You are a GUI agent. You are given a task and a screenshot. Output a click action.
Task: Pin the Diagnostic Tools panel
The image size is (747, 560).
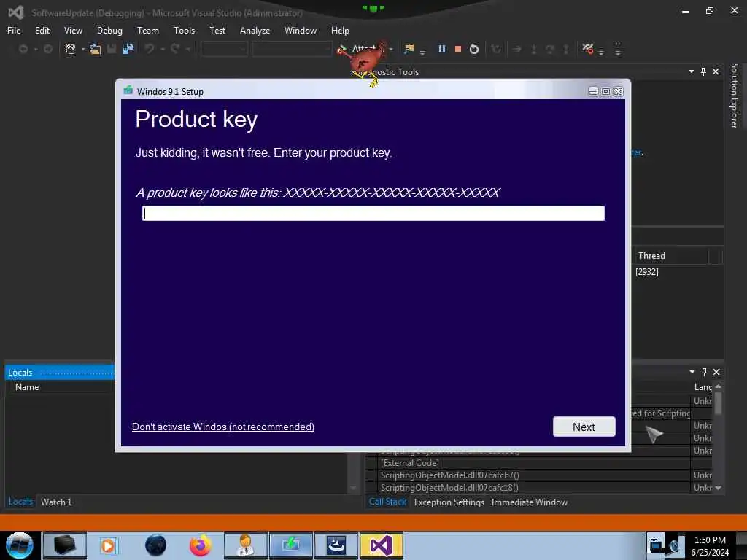coord(704,71)
